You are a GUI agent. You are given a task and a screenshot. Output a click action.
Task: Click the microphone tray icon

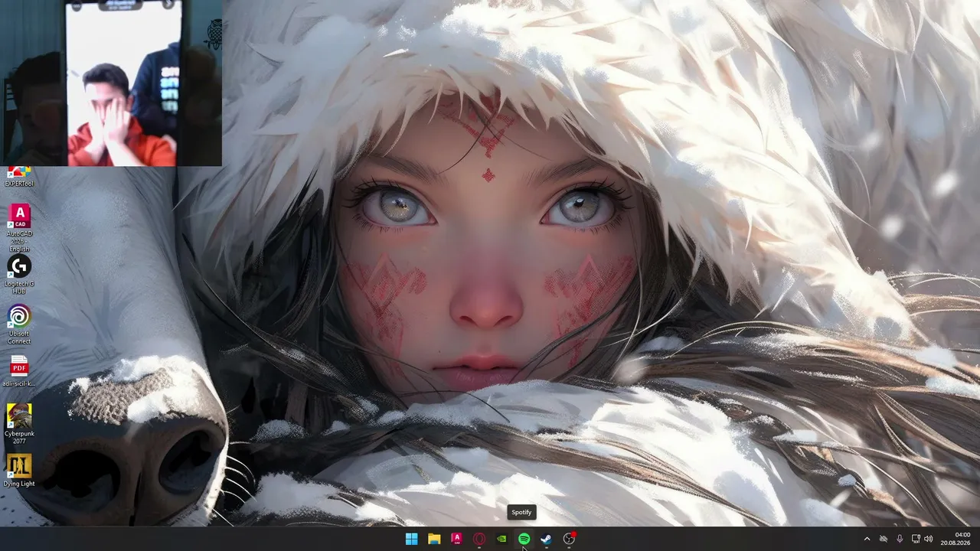(900, 539)
